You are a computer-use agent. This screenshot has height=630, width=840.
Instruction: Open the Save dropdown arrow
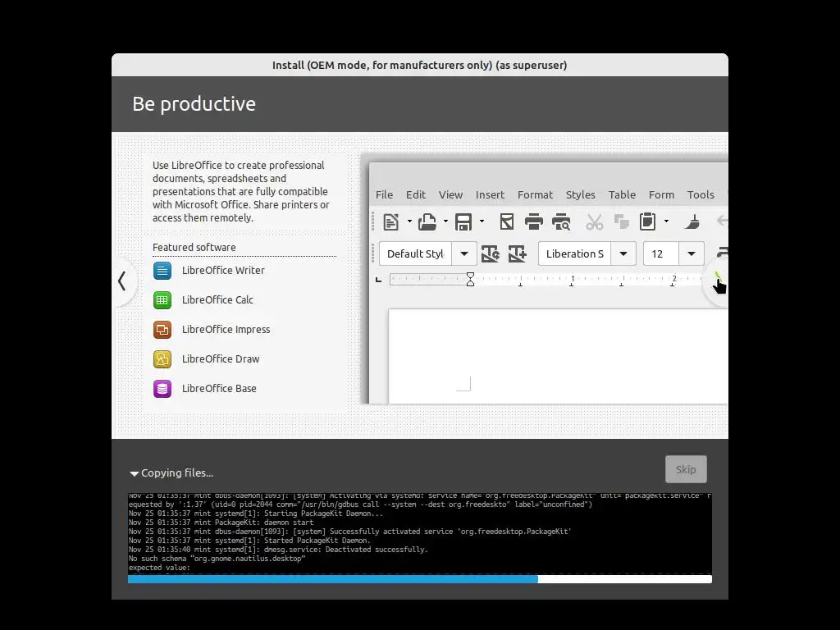pos(482,221)
